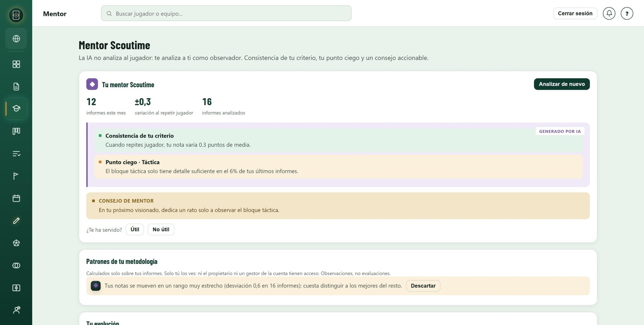Screen dimensions: 644x325
Task: Open the kanban board icon
Action: tap(16, 131)
